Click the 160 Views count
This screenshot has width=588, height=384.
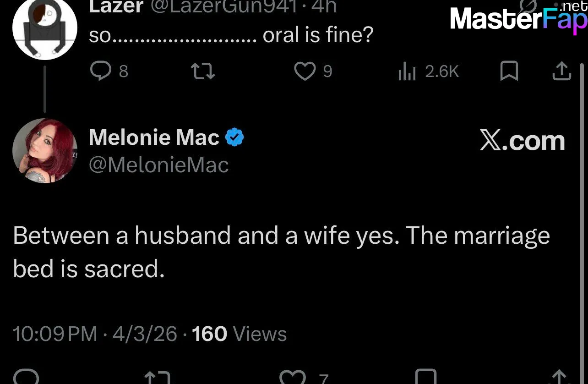coord(239,334)
